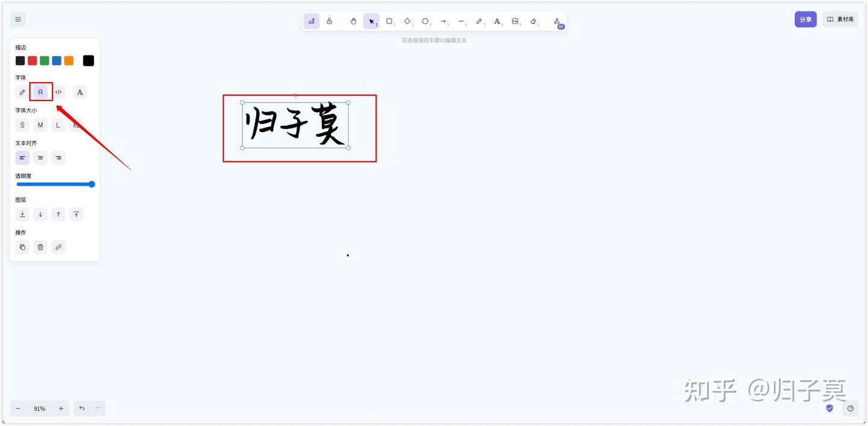This screenshot has width=868, height=426.
Task: Select the Ellipse tool
Action: coord(426,21)
